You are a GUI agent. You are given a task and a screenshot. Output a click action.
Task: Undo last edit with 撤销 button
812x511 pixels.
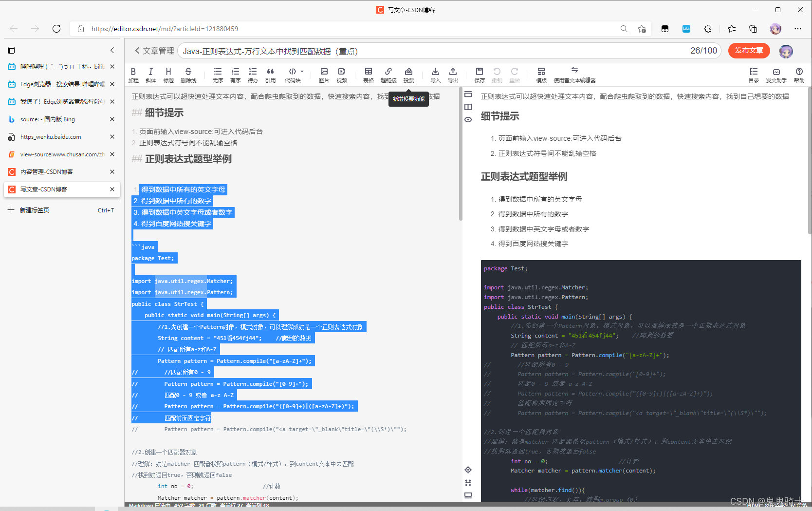click(x=497, y=75)
